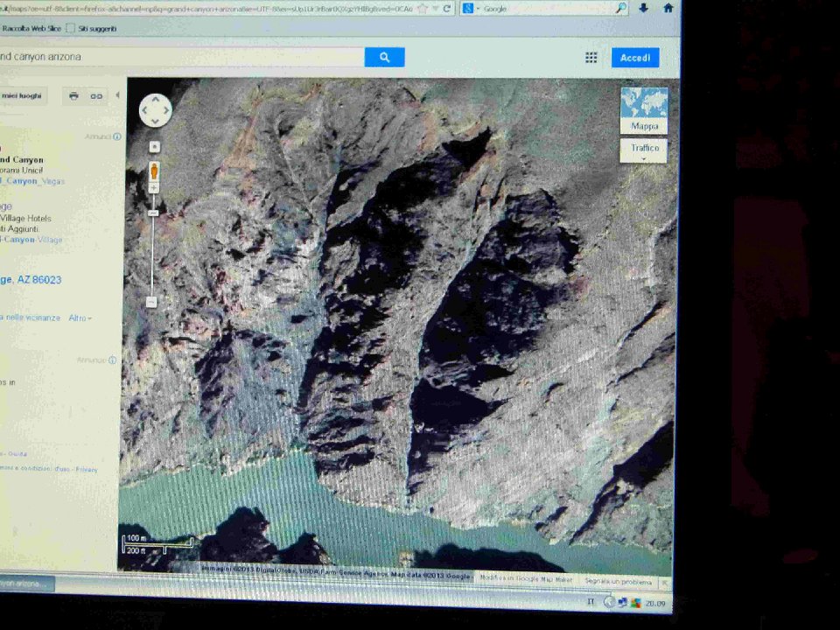Open the address bar history dropdown arrow

point(436,9)
